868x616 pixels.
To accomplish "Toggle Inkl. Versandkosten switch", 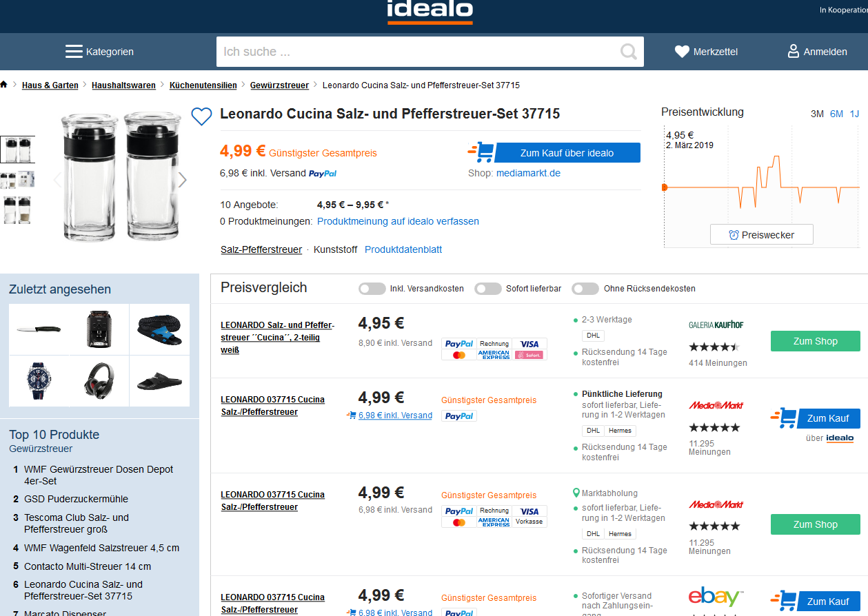I will [x=372, y=289].
